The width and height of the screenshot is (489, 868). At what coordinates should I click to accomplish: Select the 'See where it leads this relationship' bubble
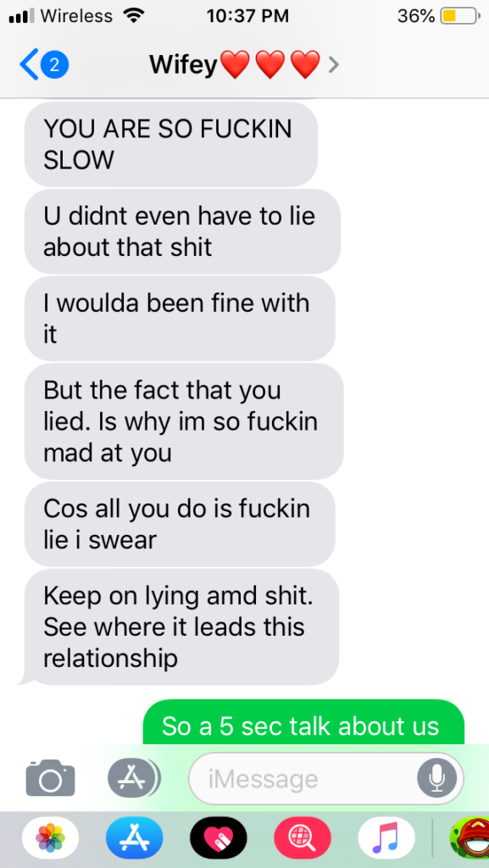[182, 627]
